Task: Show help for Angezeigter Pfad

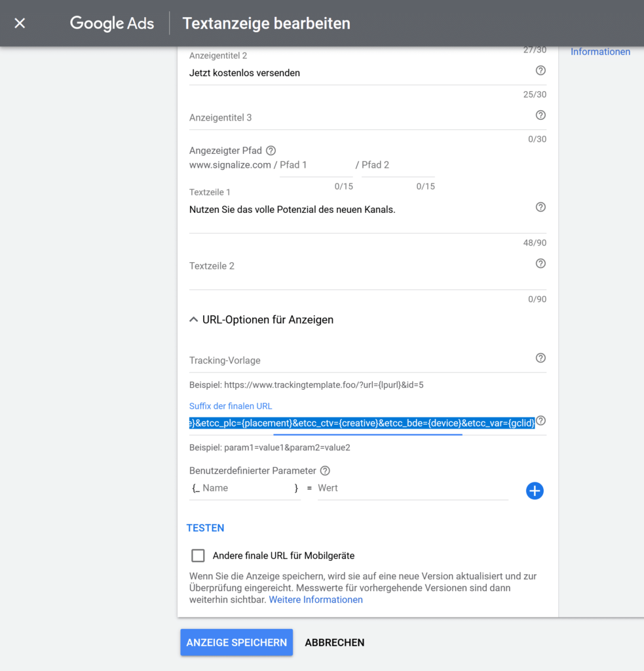Action: point(271,151)
